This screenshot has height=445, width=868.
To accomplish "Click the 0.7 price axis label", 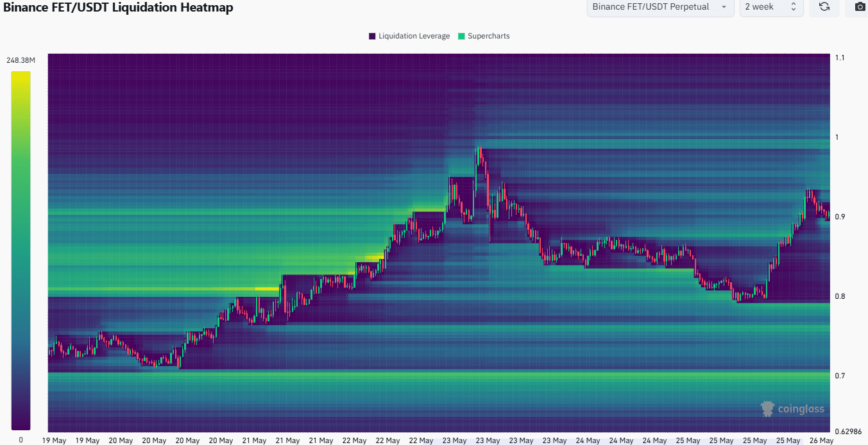I will (x=840, y=376).
